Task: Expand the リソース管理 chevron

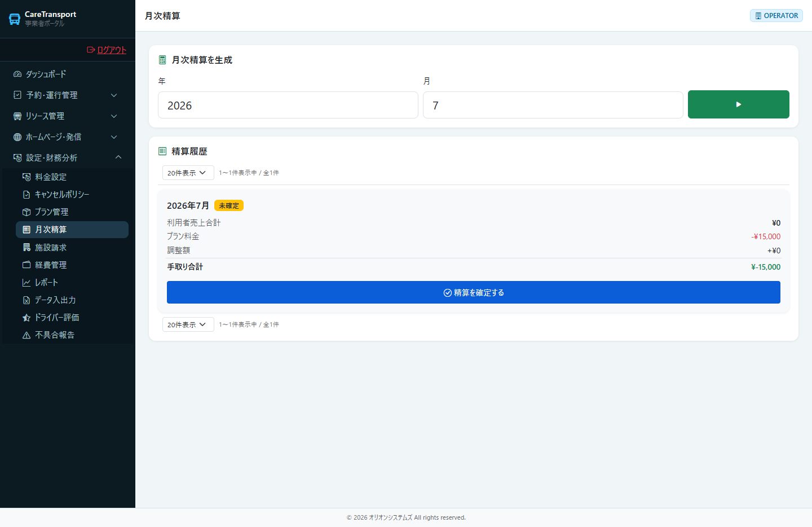Action: tap(114, 116)
